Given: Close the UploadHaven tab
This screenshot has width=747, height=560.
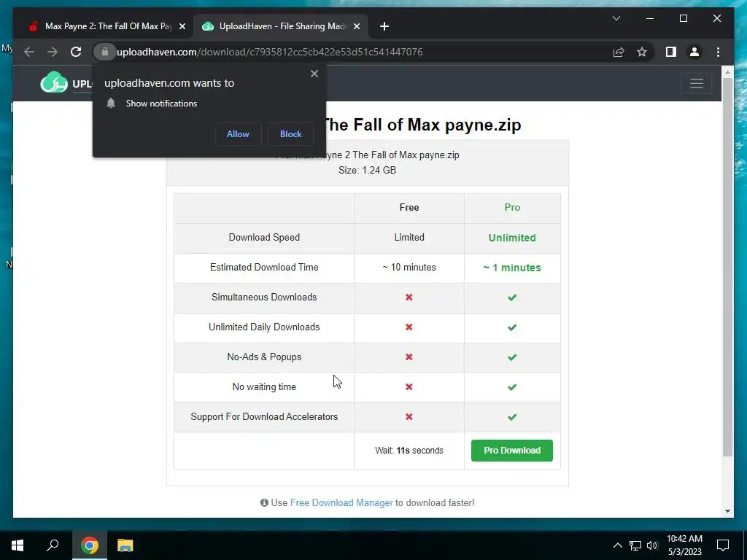Looking at the screenshot, I should click(x=356, y=26).
